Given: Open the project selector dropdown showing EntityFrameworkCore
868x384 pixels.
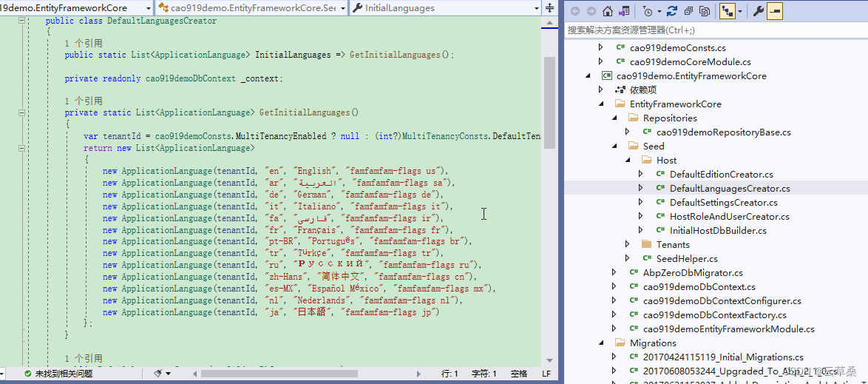Looking at the screenshot, I should coord(77,7).
